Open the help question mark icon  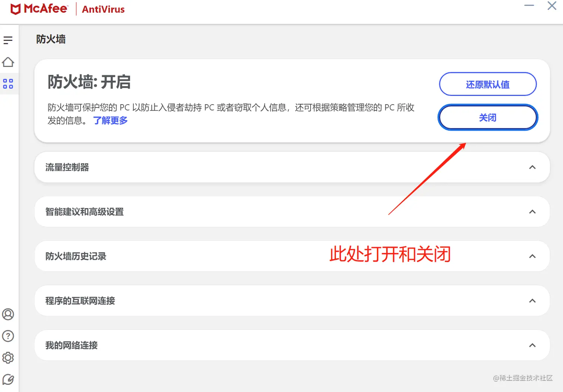pos(8,336)
